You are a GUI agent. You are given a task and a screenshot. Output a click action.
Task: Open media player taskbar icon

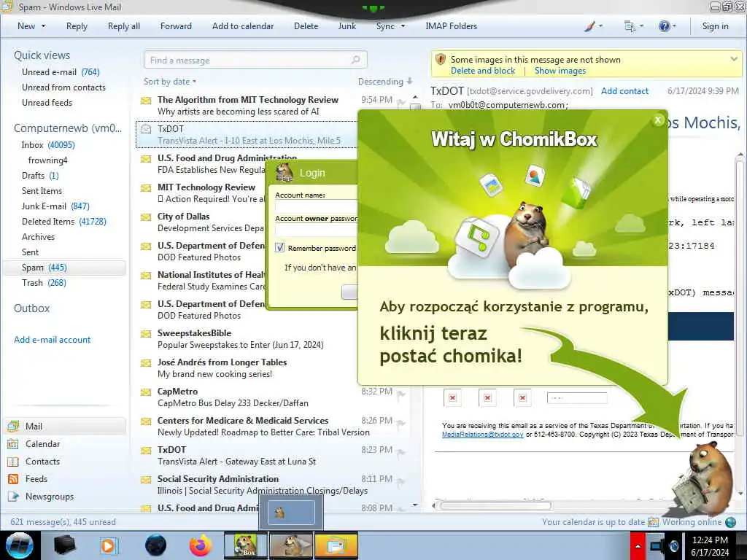pyautogui.click(x=109, y=545)
